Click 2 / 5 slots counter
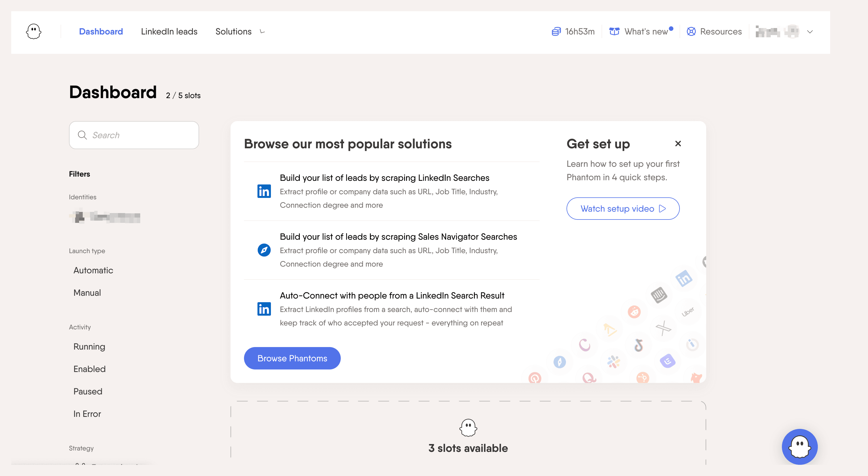Screen dimensions: 868x476 (183, 95)
